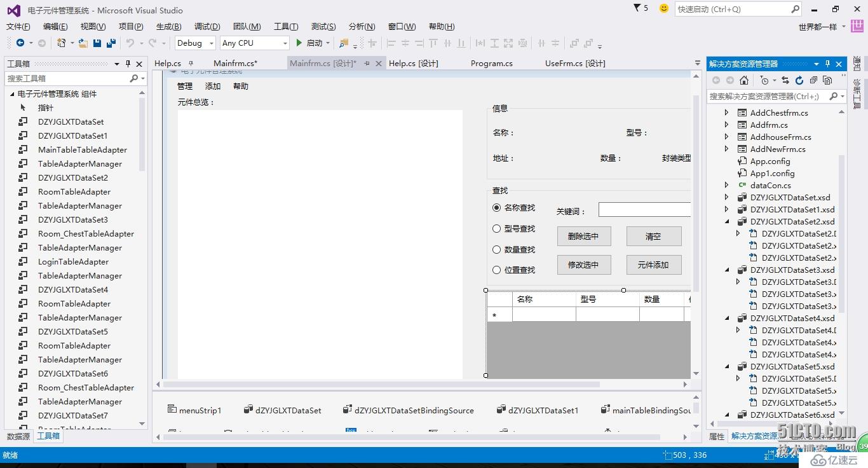
Task: Click the Find in Files toolbar icon
Action: coord(344,43)
